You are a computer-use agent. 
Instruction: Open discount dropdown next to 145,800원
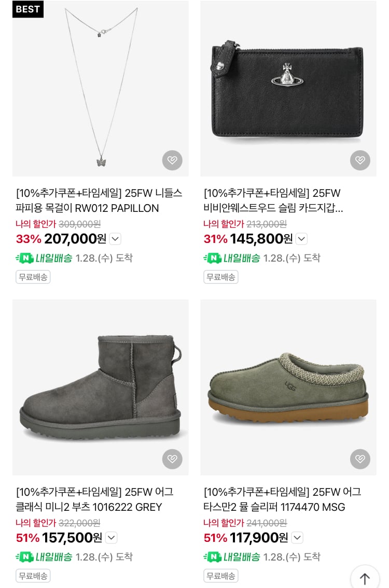click(x=301, y=239)
